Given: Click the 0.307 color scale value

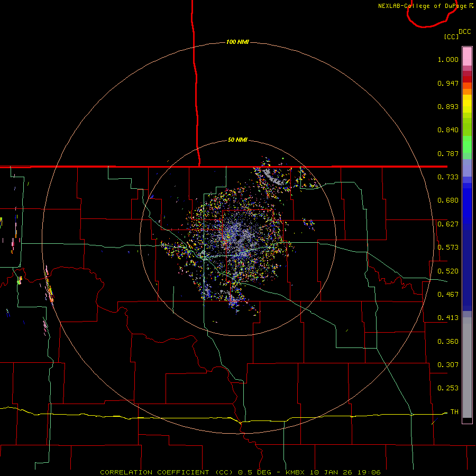Looking at the screenshot, I should pyautogui.click(x=448, y=365).
